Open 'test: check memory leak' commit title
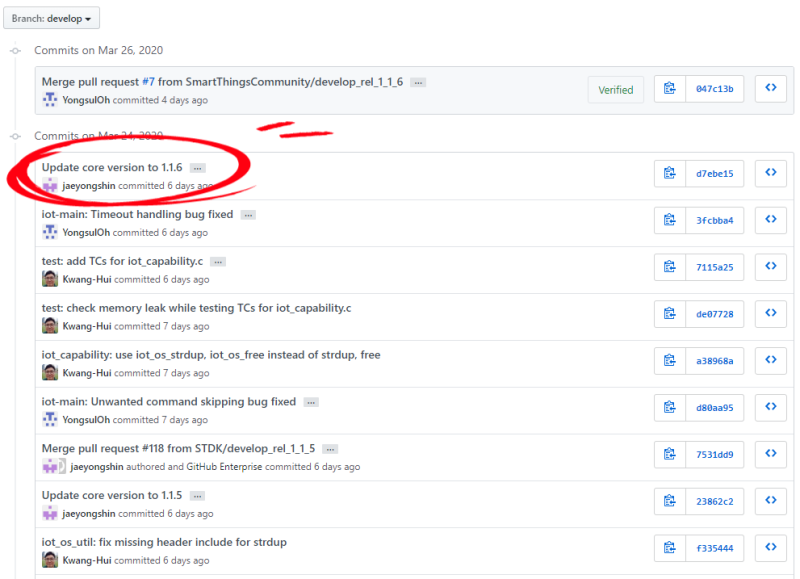The width and height of the screenshot is (800, 579). [x=196, y=308]
